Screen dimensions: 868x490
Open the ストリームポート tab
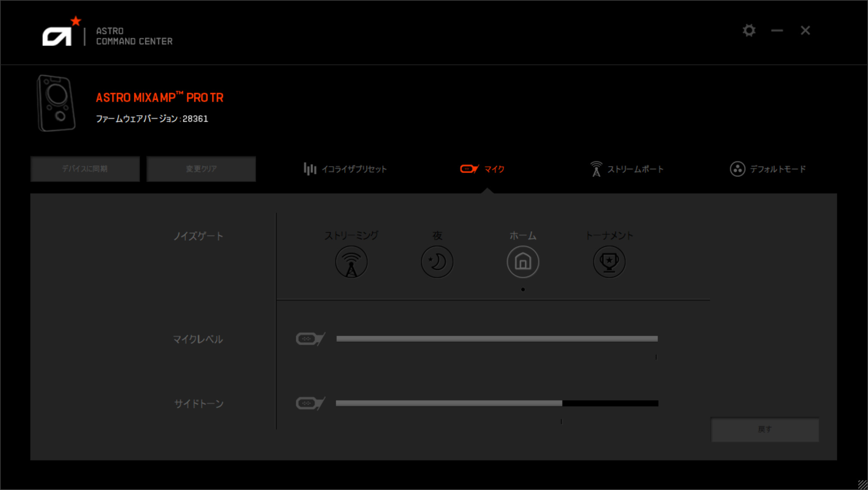(627, 169)
